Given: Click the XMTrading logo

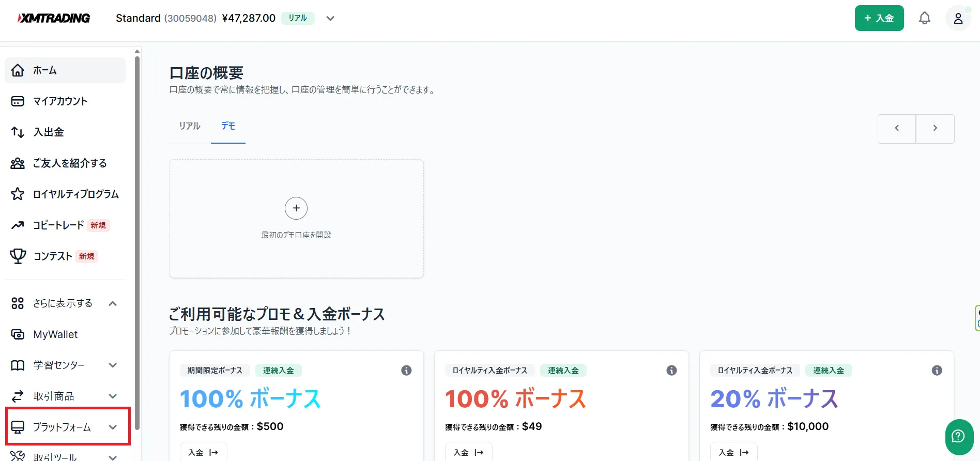Looking at the screenshot, I should 54,19.
